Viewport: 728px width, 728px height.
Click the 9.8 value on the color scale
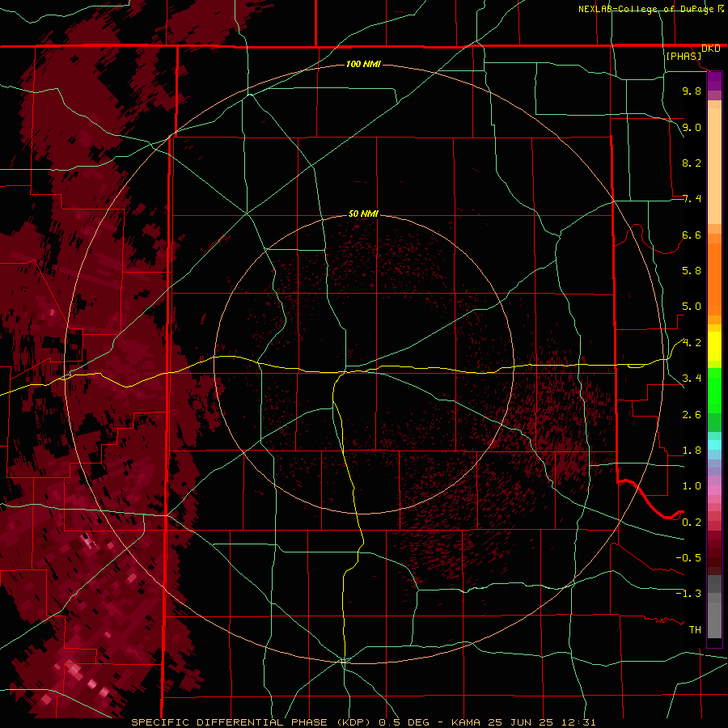tap(692, 91)
